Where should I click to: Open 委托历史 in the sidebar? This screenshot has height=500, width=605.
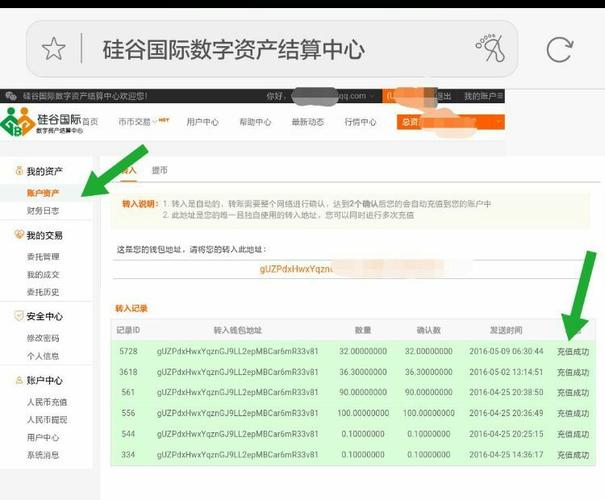pos(43,292)
